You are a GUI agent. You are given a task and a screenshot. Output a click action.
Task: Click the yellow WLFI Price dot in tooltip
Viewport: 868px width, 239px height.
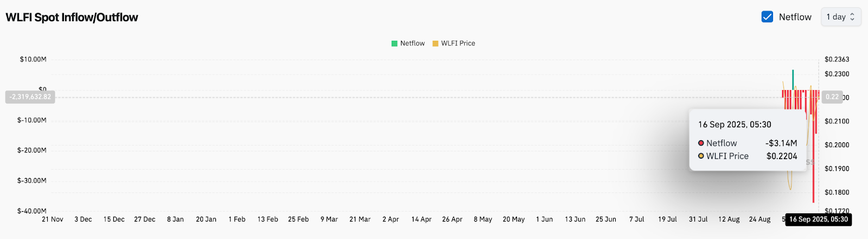(701, 156)
